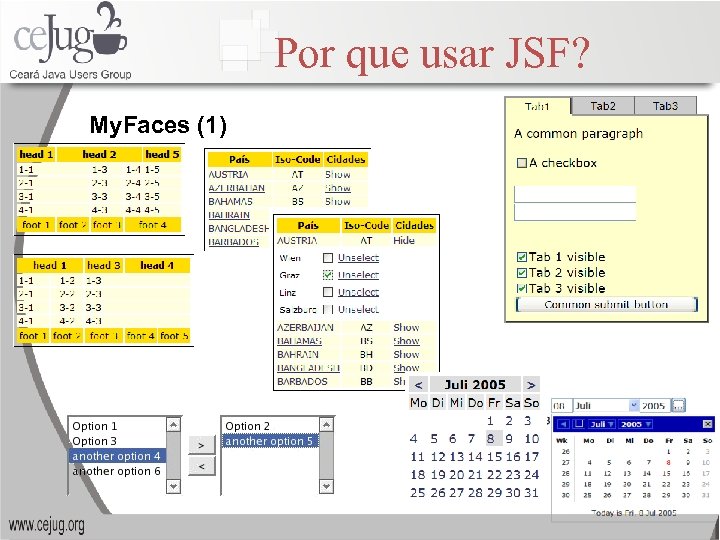
Task: Uncheck the Graz city checkbox
Action: pyautogui.click(x=327, y=275)
